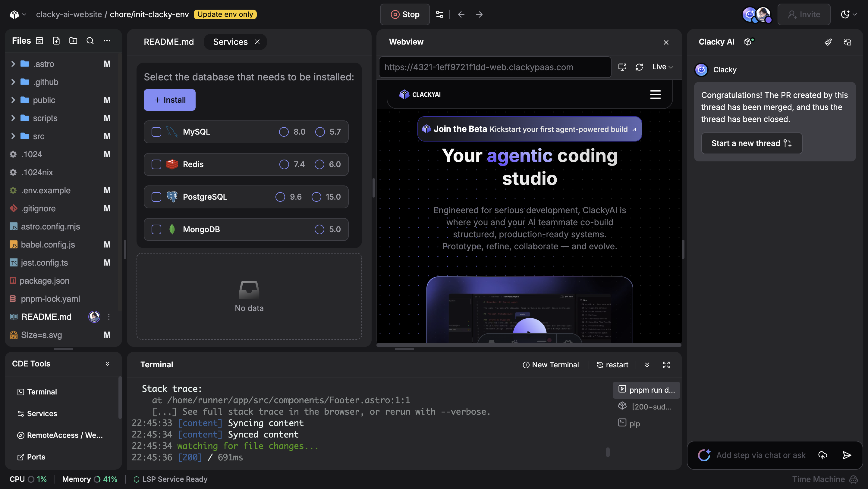Check the MySQL checkbox
The image size is (868, 489).
point(156,132)
